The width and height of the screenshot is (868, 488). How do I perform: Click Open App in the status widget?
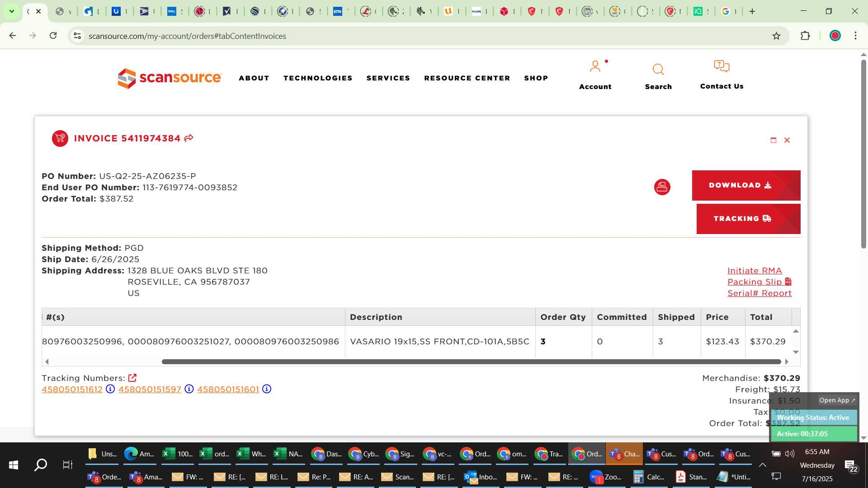click(x=837, y=400)
